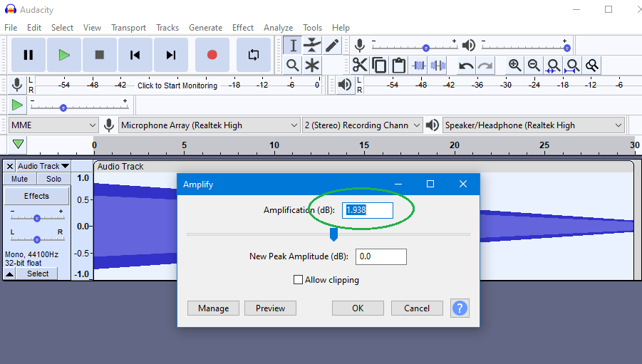Toggle Mute on the Audio Track

20,179
